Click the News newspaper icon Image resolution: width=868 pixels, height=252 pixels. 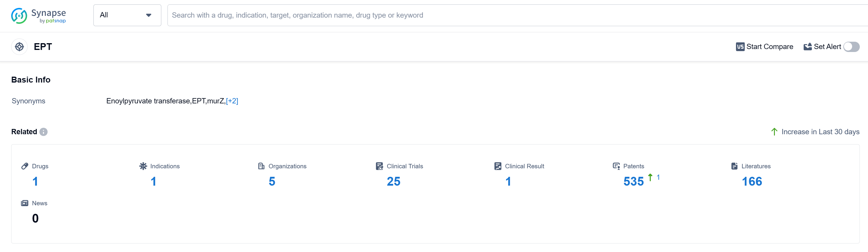25,203
